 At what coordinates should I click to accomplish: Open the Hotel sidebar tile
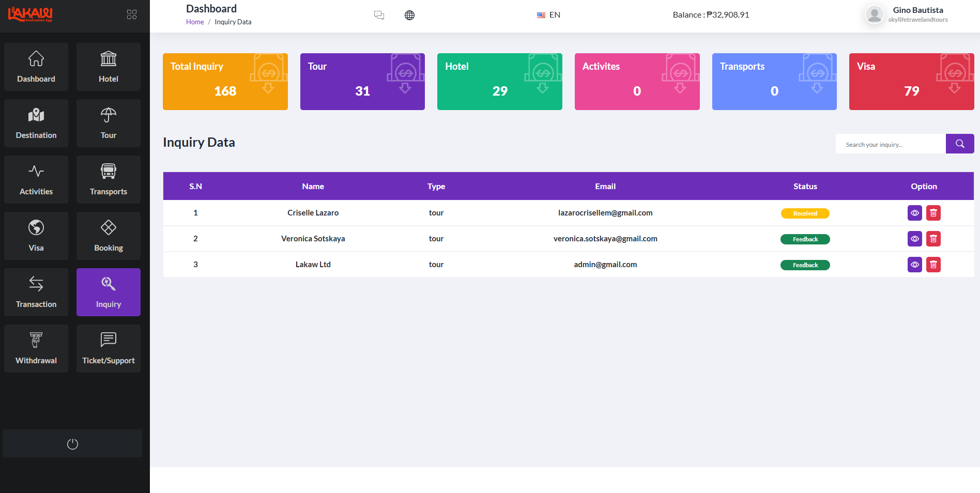109,67
